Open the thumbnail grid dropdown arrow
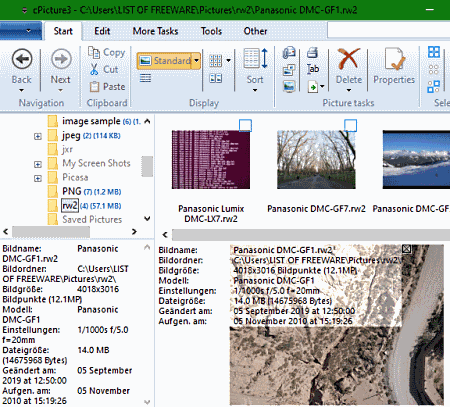Viewport: 450px width, 407px height. 228,61
